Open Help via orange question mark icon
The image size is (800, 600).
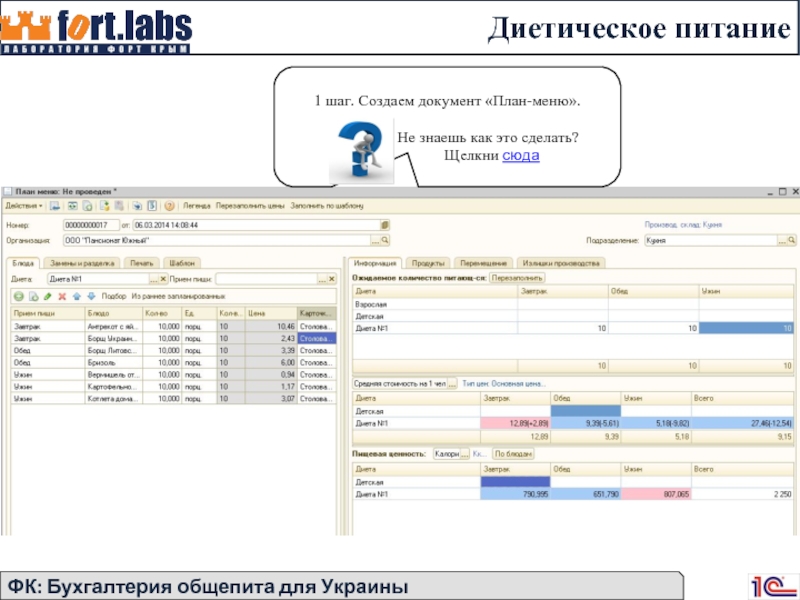[169, 206]
